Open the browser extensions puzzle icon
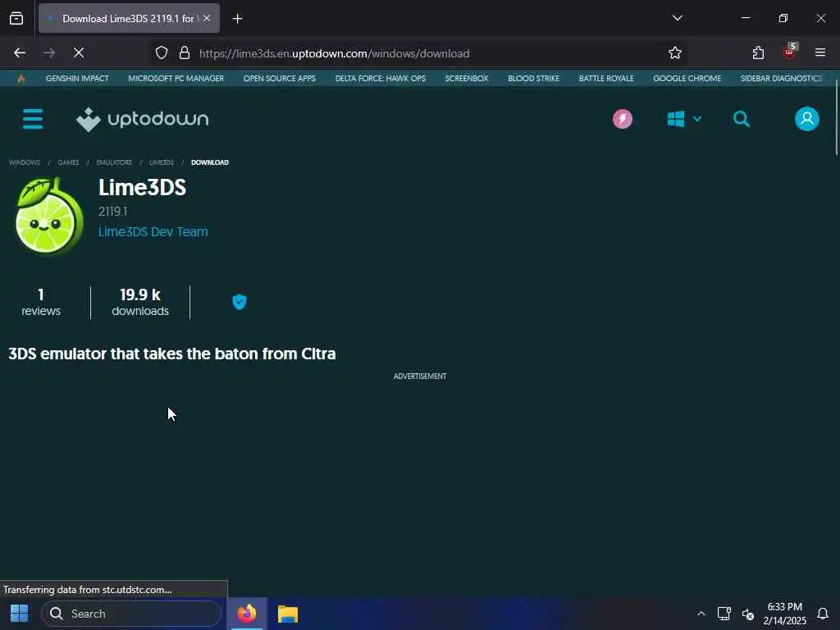The height and width of the screenshot is (630, 840). pyautogui.click(x=758, y=52)
